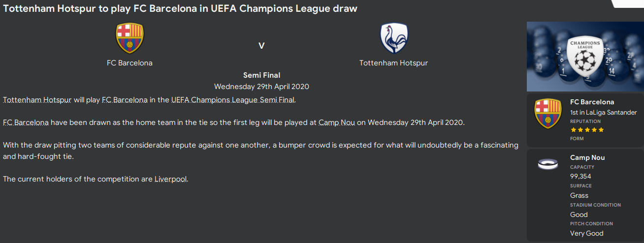The width and height of the screenshot is (644, 243).
Task: Follow the UEFA Champions League Semi Final link
Action: (x=233, y=100)
